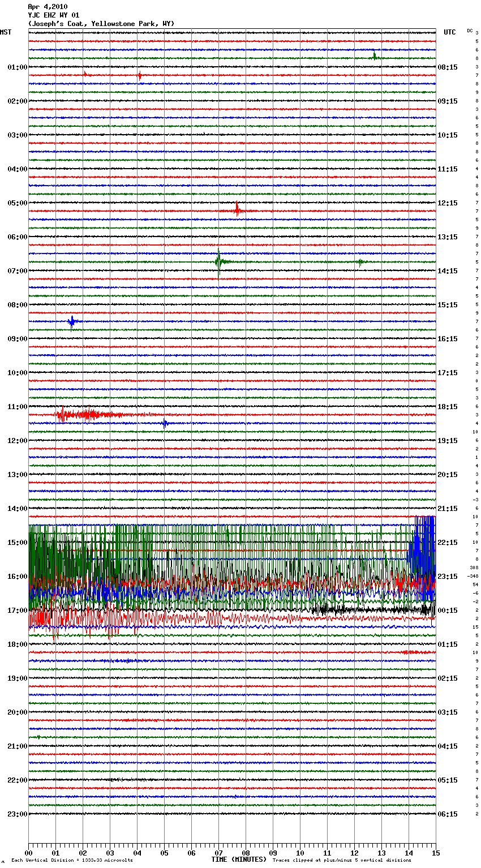Screen dimensions: 481x868
Task: Click the '08:15' UTC time label
Action: click(x=448, y=67)
